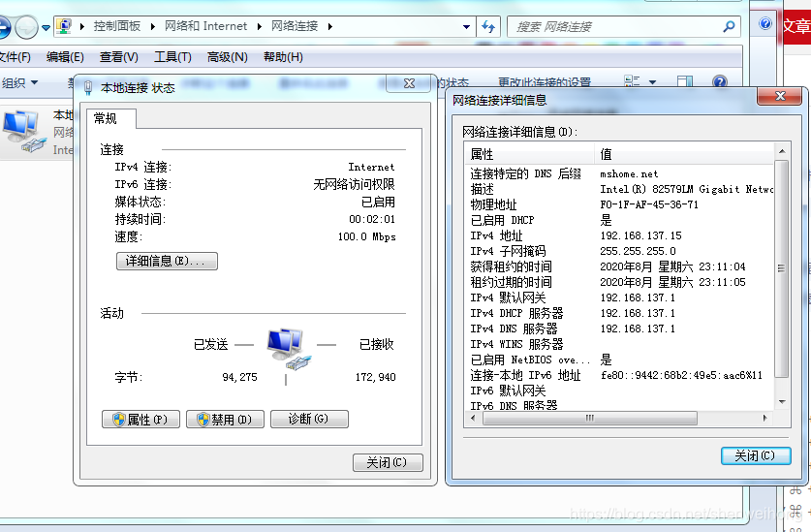Close the 本地连接 状态 dialog with X

pyautogui.click(x=409, y=83)
